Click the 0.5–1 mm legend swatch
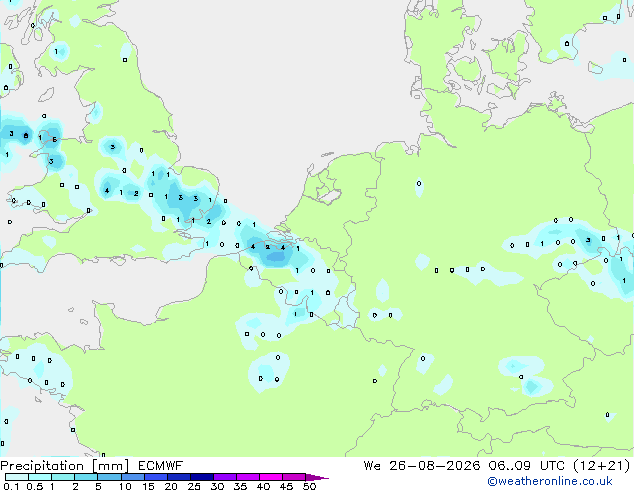 [40, 477]
